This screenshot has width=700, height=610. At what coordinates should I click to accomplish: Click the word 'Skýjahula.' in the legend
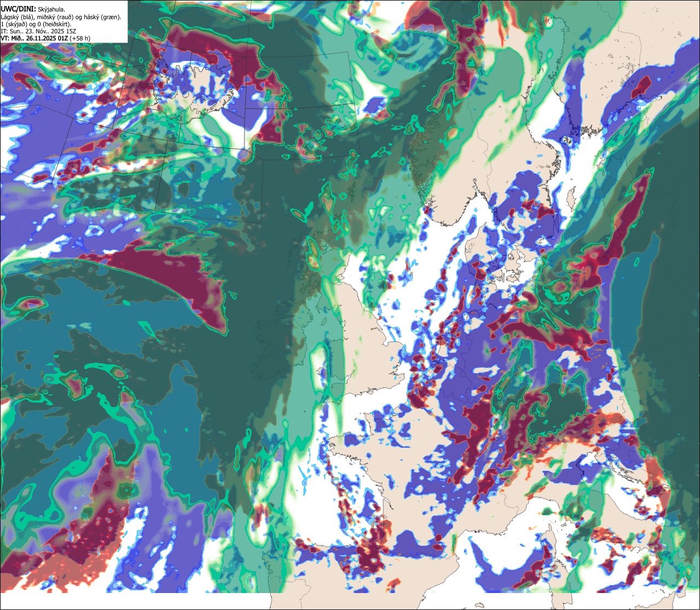tap(51, 9)
